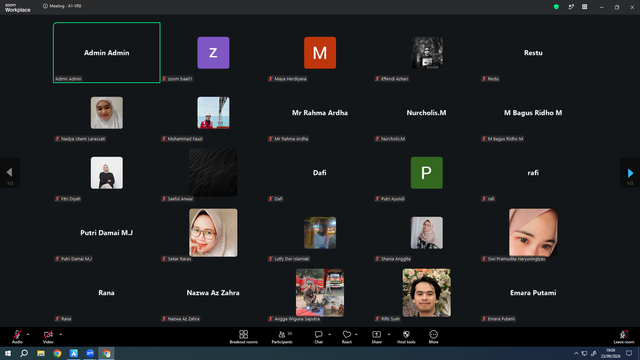Open meeting info icon beside Meeting title
The image size is (640, 360).
(x=45, y=6)
